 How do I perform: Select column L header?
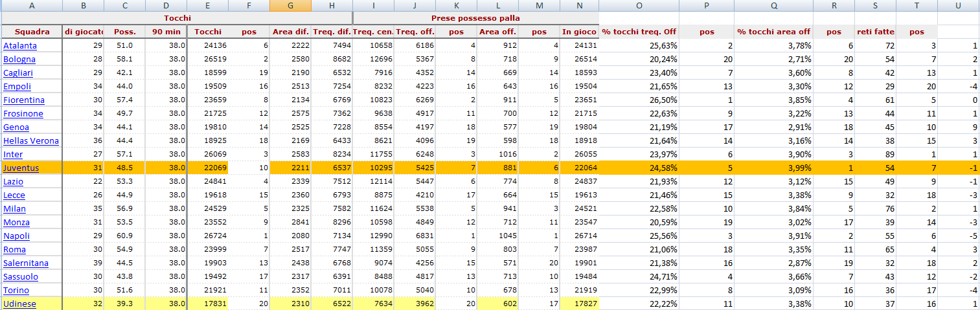click(497, 5)
